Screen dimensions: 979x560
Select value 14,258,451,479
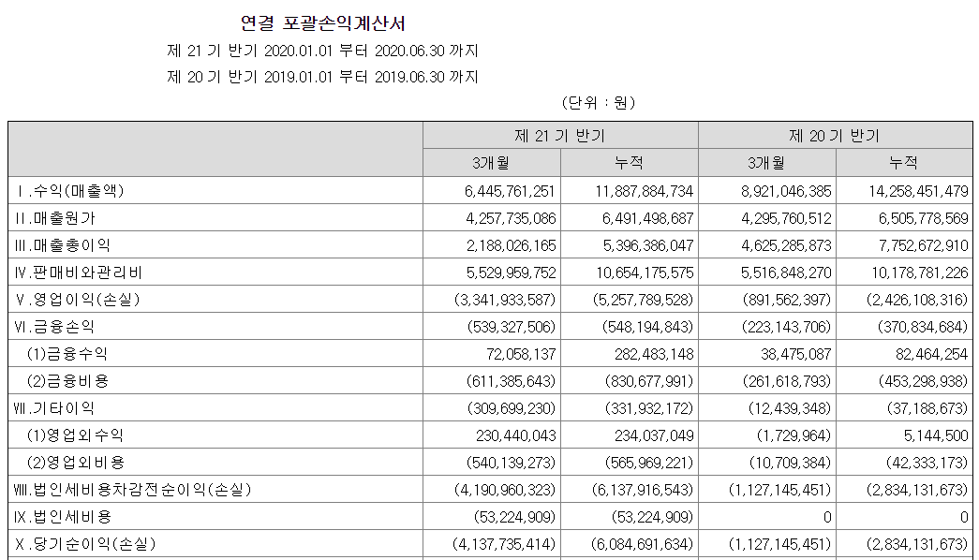pyautogui.click(x=918, y=191)
